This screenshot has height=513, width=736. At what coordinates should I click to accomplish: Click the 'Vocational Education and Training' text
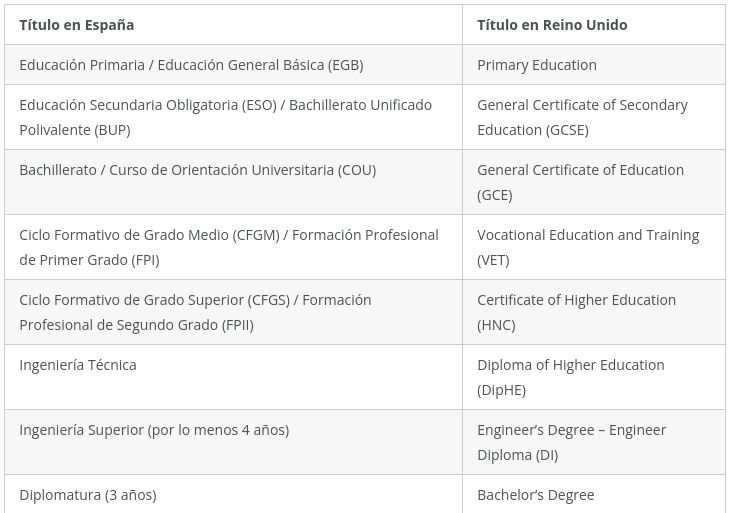[588, 235]
